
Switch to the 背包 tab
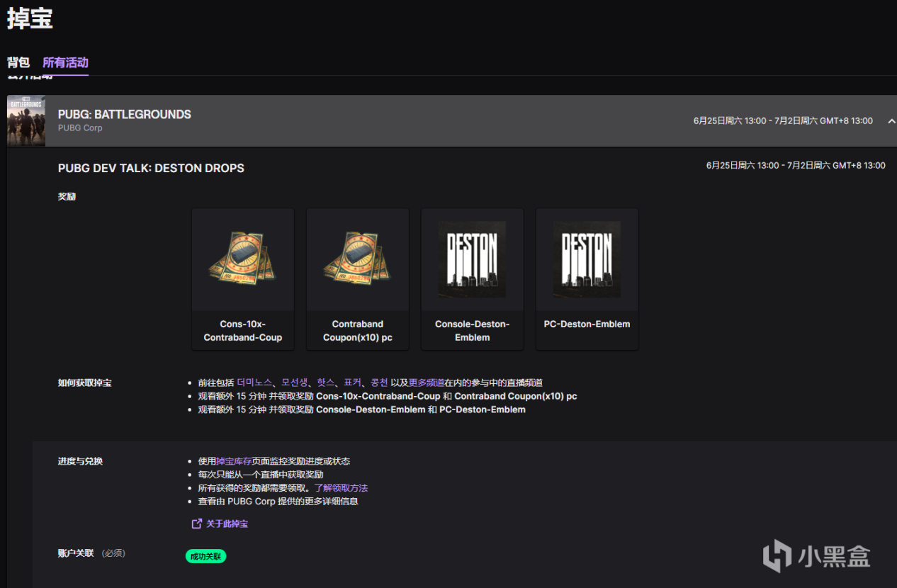[18, 62]
